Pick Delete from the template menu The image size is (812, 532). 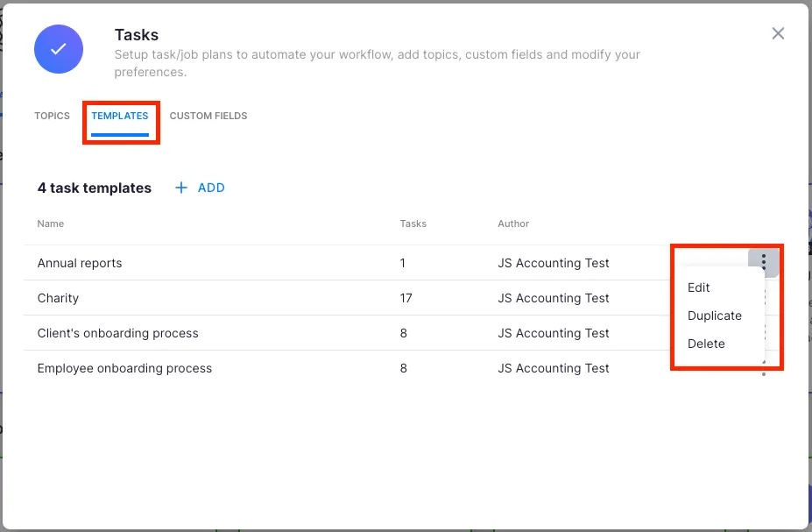(706, 344)
